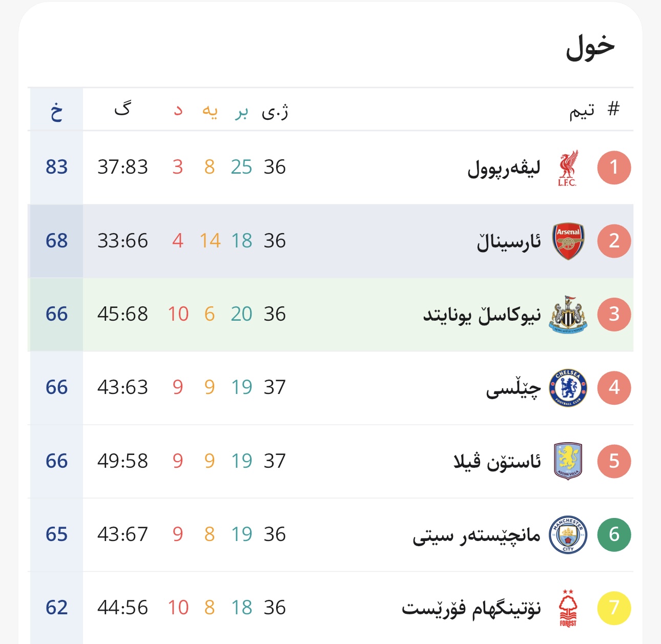Click the Newcastle United crest
This screenshot has height=644, width=661.
(x=568, y=314)
